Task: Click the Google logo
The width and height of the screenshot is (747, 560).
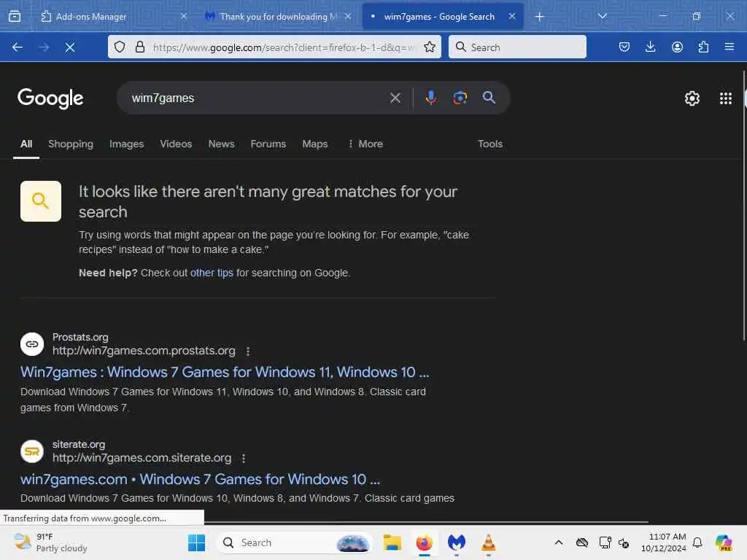Action: [x=50, y=98]
